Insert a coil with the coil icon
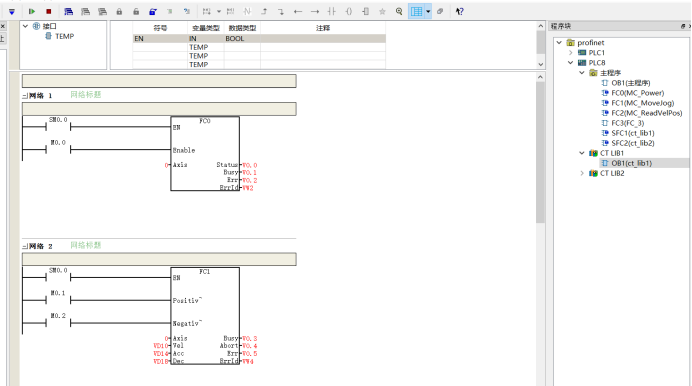 pyautogui.click(x=349, y=11)
